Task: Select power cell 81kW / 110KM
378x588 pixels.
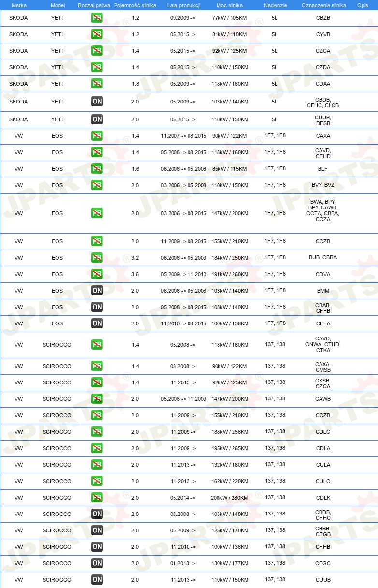Action: pyautogui.click(x=230, y=34)
